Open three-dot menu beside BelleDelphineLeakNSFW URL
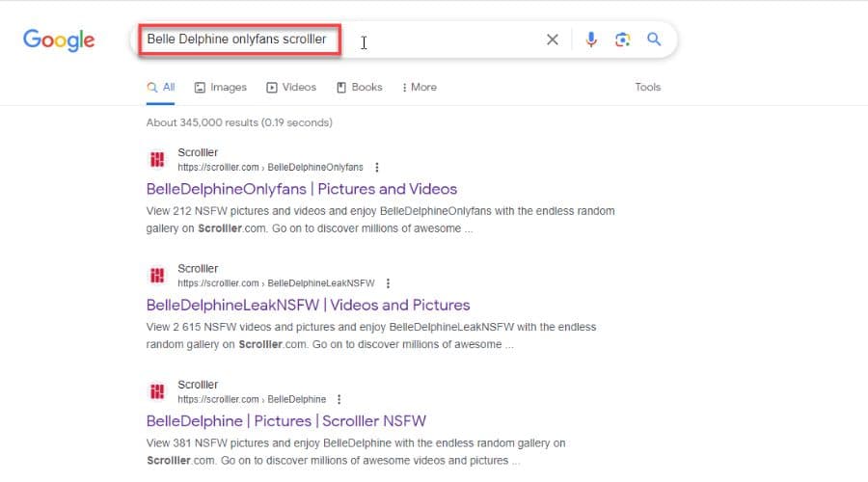 (388, 283)
